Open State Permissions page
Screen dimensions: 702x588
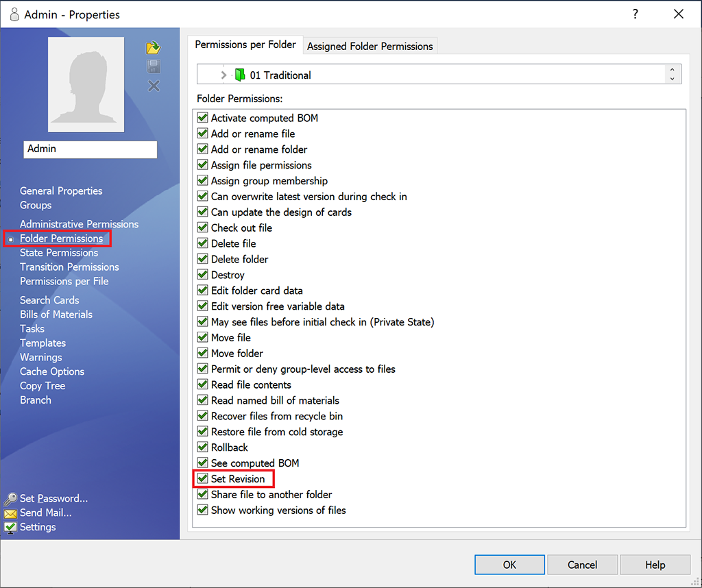(59, 252)
